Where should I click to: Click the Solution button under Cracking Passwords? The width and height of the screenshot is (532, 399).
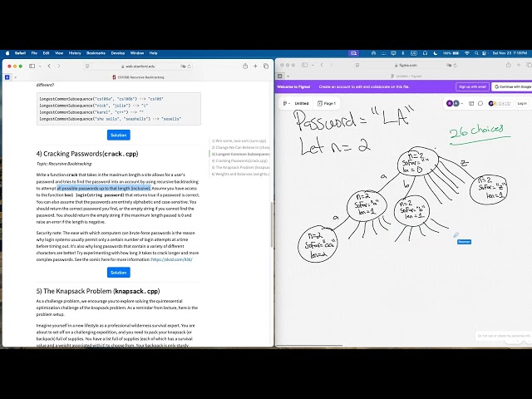(x=119, y=272)
